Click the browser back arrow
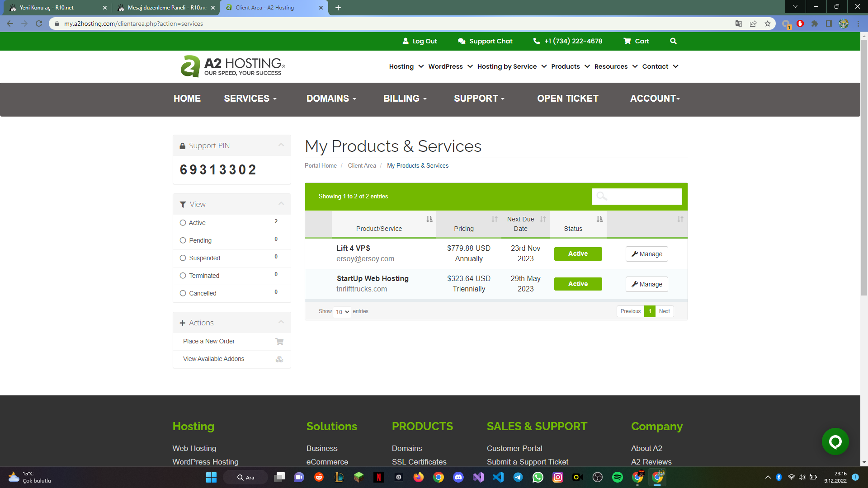 (x=10, y=23)
